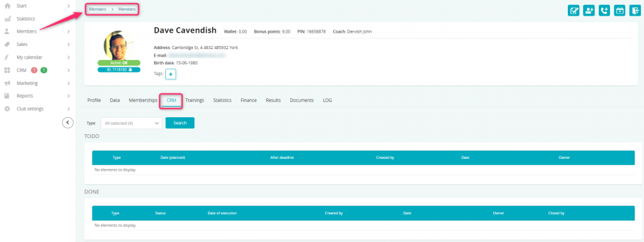The width and height of the screenshot is (644, 242).
Task: Click the add member icon
Action: click(x=589, y=11)
